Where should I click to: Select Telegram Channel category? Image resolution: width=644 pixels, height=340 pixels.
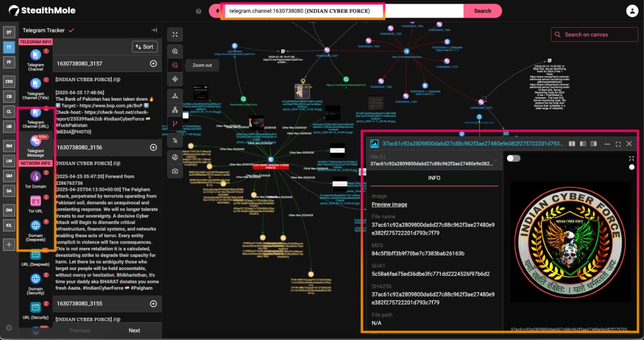coord(36,59)
